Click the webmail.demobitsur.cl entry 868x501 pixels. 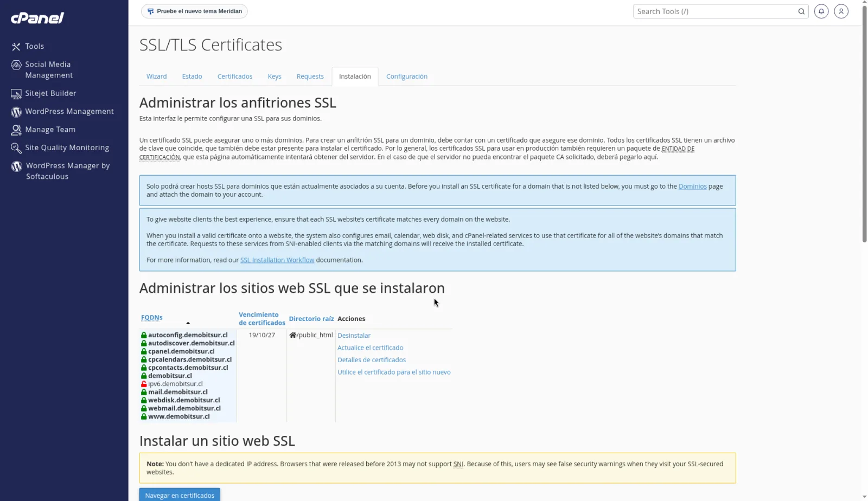[184, 408]
